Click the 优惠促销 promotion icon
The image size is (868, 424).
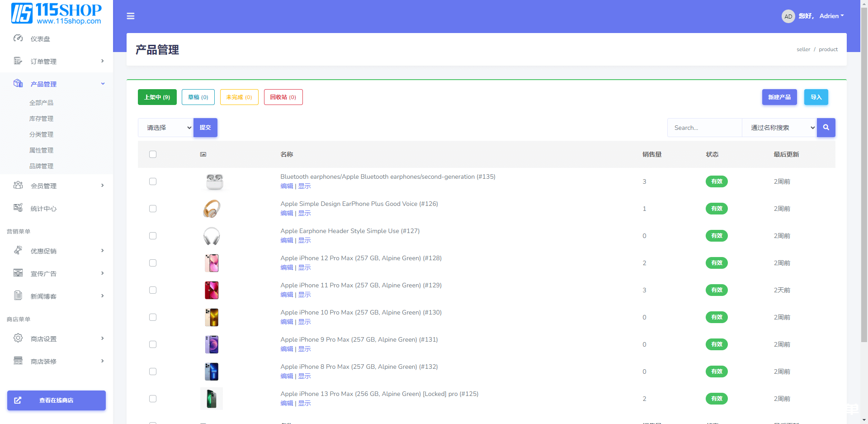coord(18,250)
